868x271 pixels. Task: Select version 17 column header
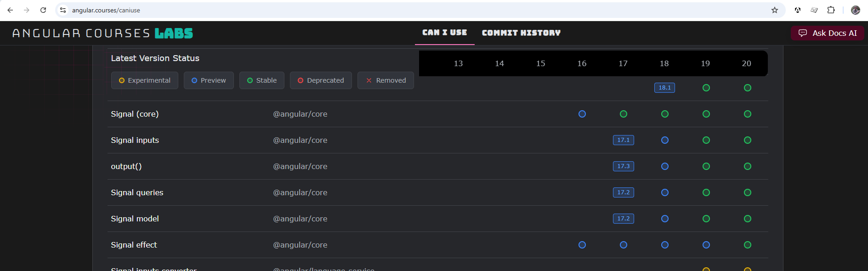(623, 63)
